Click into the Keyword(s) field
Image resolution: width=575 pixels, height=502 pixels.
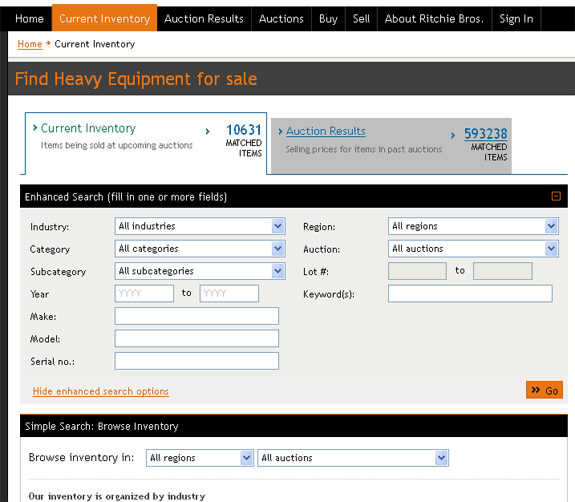(x=470, y=294)
